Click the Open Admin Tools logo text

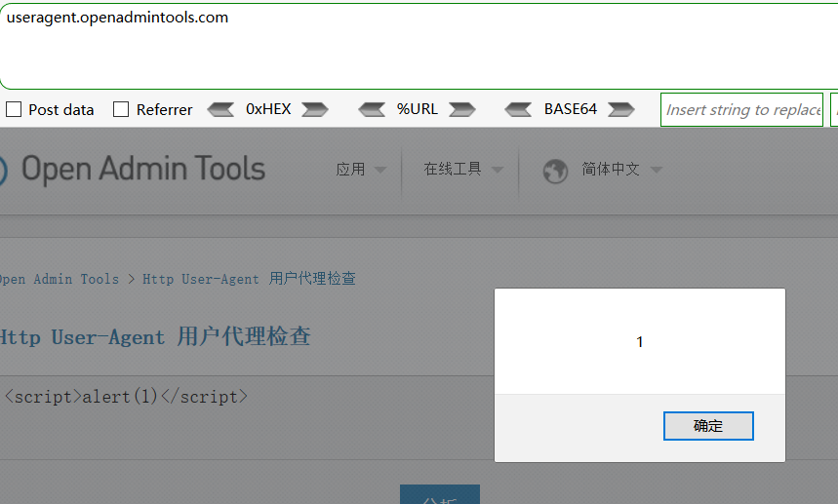tap(143, 169)
